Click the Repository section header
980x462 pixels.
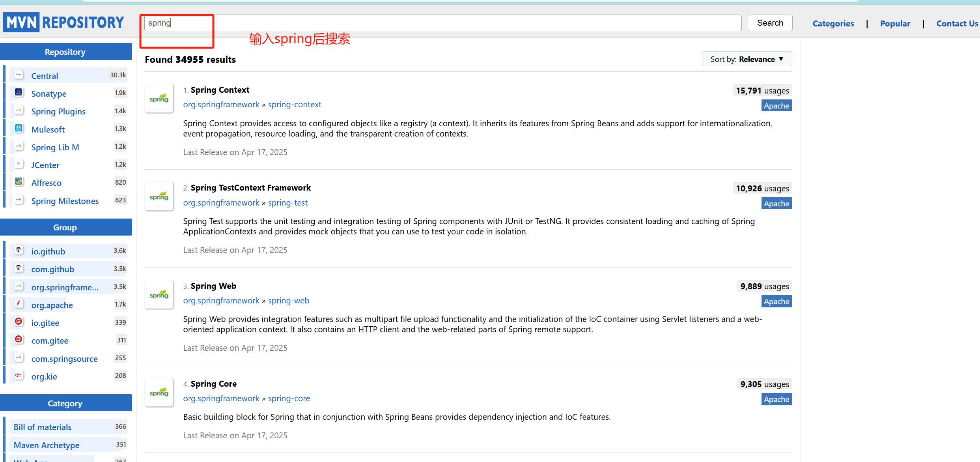[66, 52]
